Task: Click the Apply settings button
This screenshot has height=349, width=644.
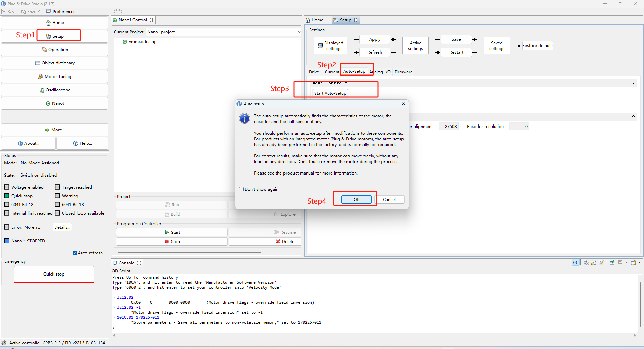Action: click(375, 39)
